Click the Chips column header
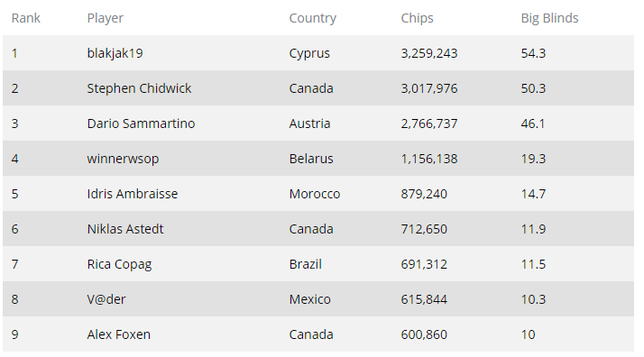The image size is (644, 357). pos(417,18)
